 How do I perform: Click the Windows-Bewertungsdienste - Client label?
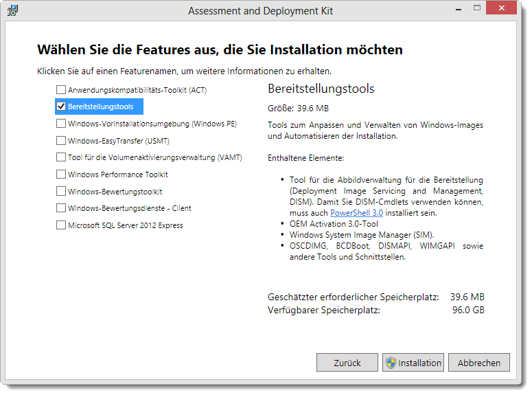click(129, 208)
